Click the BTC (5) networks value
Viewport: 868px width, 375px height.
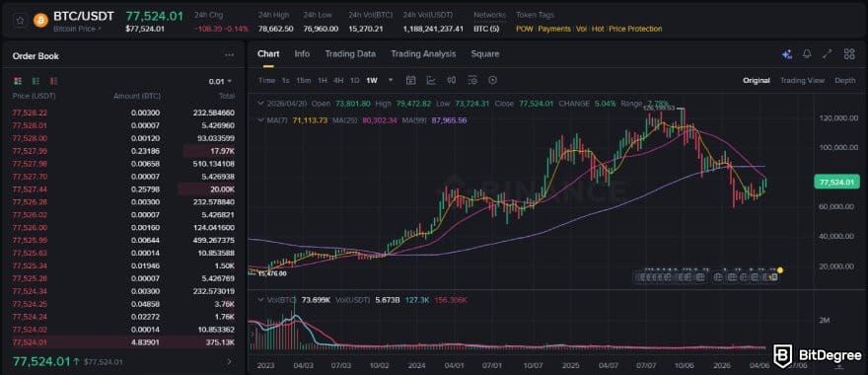tap(487, 29)
